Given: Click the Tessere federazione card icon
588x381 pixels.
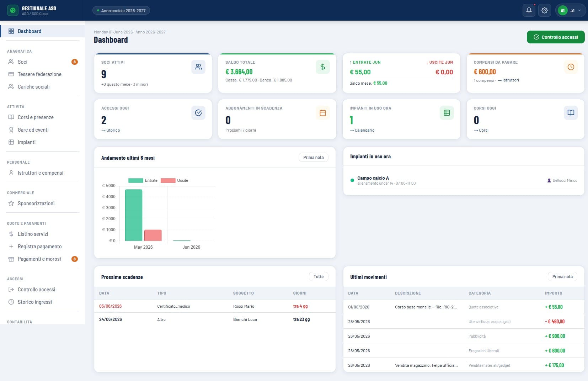Looking at the screenshot, I should [x=11, y=74].
